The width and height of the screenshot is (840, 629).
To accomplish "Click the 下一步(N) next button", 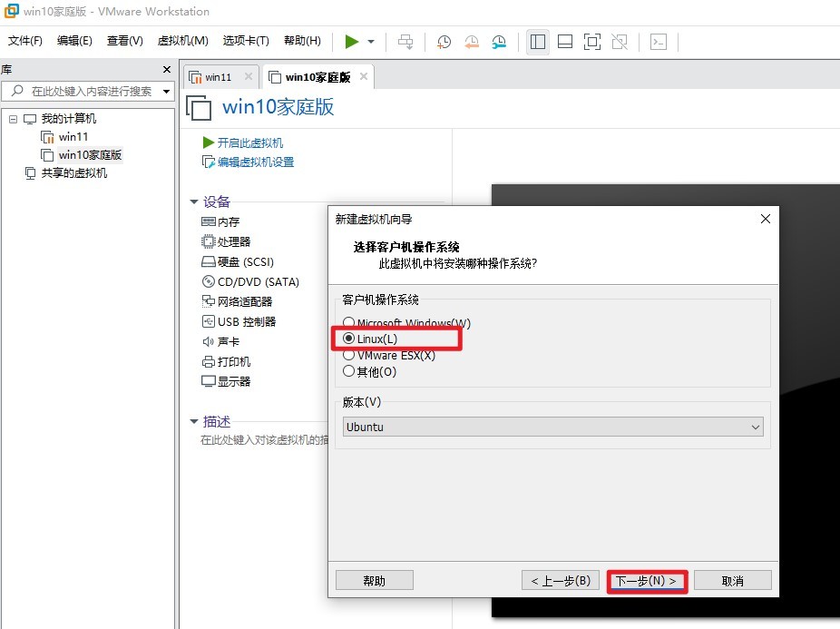I will (x=647, y=581).
